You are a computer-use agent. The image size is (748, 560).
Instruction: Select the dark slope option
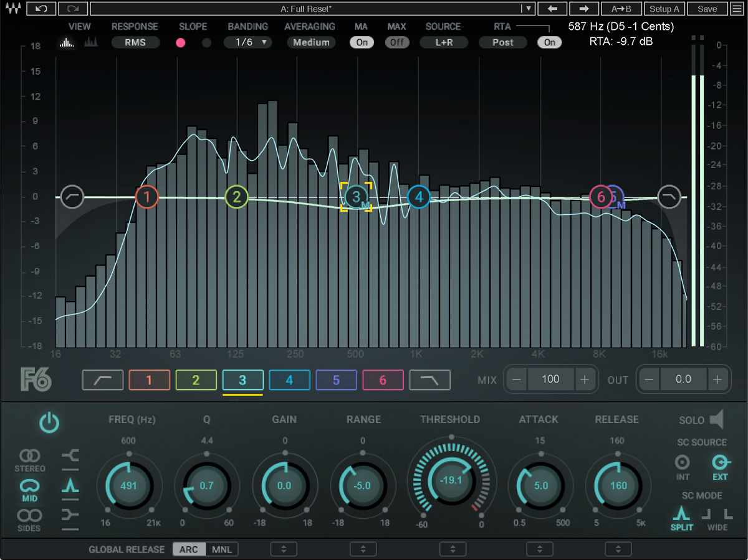pyautogui.click(x=206, y=43)
